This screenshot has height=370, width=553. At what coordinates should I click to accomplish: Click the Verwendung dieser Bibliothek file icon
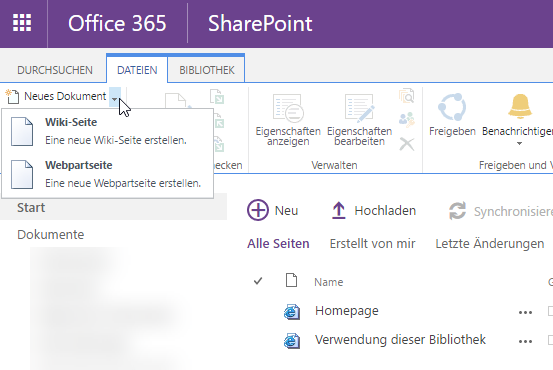pyautogui.click(x=292, y=340)
